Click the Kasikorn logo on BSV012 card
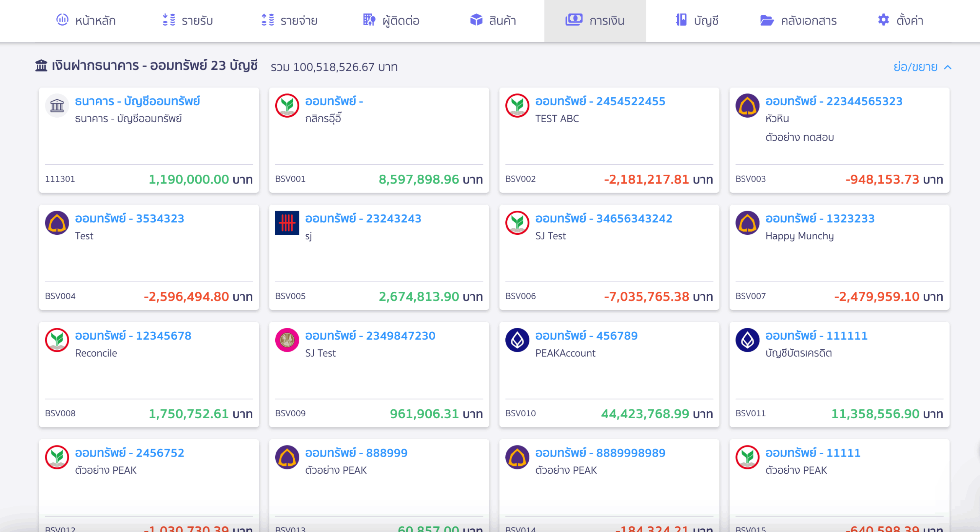 coord(57,457)
